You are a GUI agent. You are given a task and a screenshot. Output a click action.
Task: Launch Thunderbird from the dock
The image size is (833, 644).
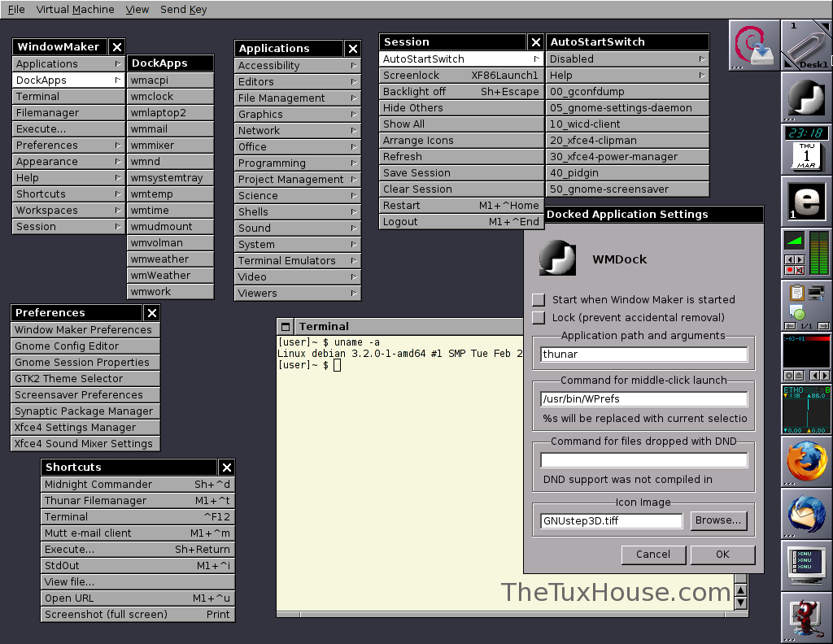coord(806,513)
